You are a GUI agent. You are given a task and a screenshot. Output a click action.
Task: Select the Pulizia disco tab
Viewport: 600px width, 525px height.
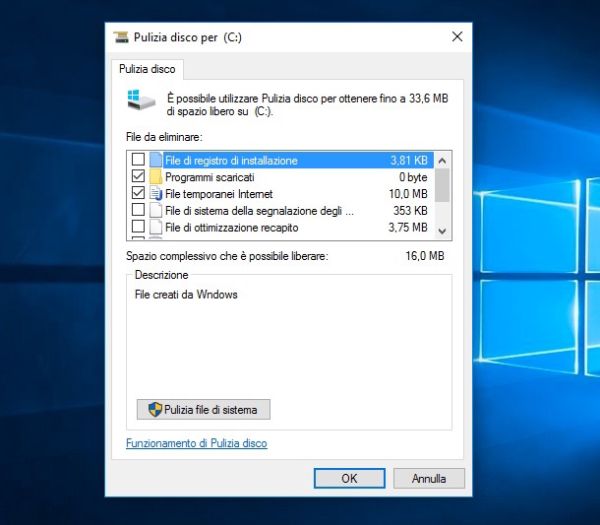[x=150, y=68]
